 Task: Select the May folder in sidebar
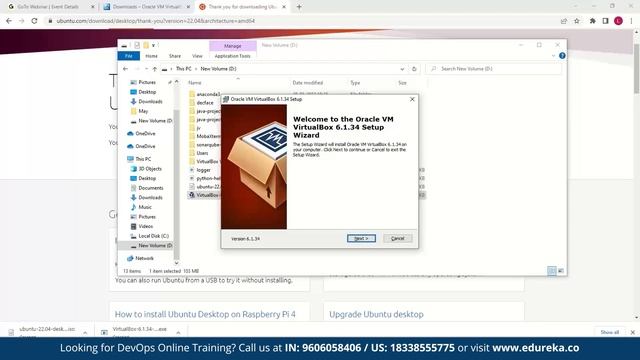pos(143,111)
